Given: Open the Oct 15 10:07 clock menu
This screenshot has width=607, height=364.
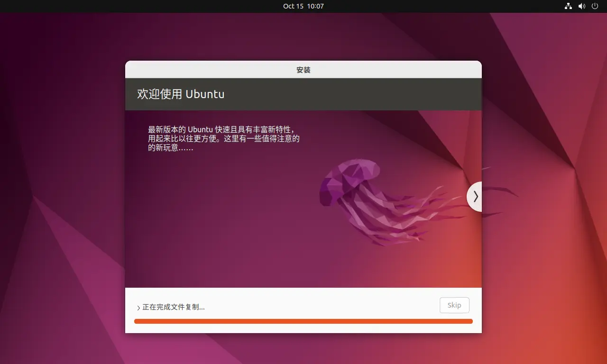Looking at the screenshot, I should 303,6.
